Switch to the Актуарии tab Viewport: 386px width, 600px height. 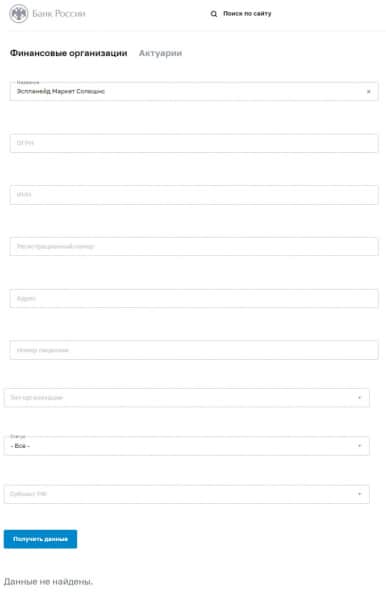(160, 53)
